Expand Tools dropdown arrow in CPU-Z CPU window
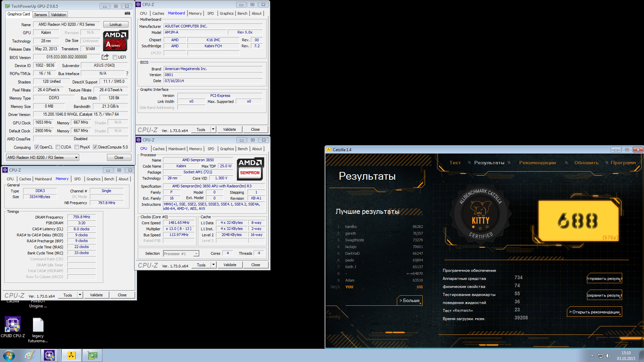Viewport: 644px width, 362px height. tap(213, 265)
